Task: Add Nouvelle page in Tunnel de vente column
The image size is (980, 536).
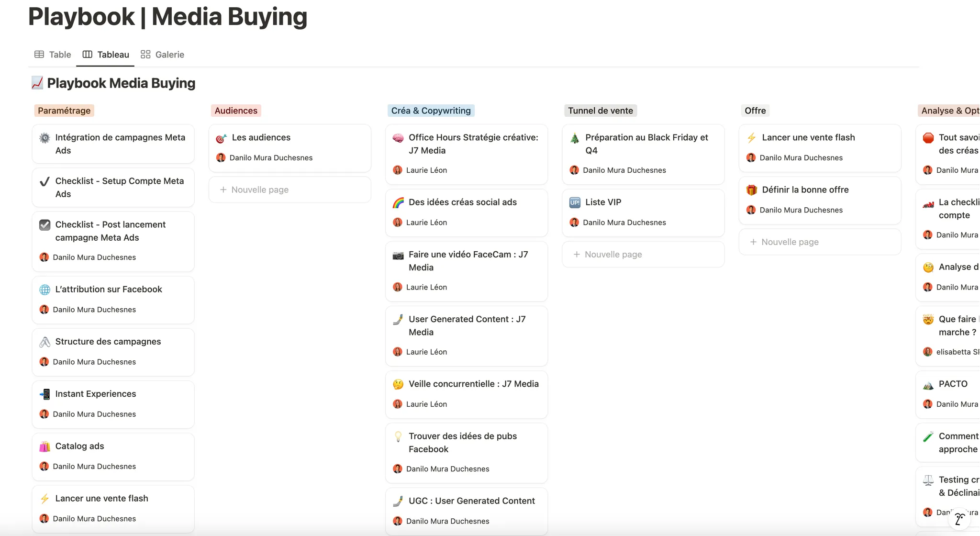Action: (x=643, y=254)
